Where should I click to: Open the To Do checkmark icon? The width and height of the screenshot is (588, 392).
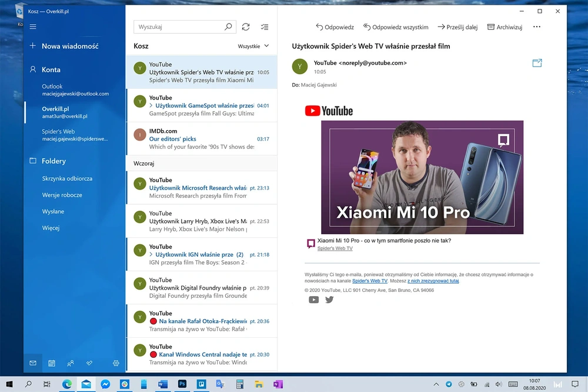pyautogui.click(x=89, y=363)
